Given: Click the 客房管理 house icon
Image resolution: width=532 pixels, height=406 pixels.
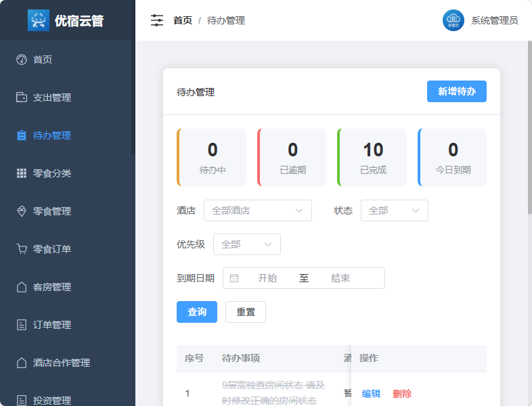Looking at the screenshot, I should click(x=22, y=287).
